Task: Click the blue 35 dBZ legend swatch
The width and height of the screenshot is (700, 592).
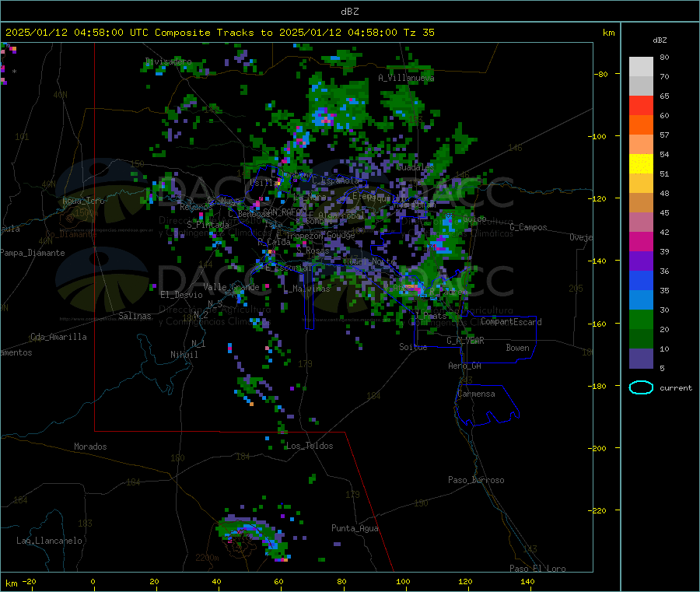Action: point(641,280)
